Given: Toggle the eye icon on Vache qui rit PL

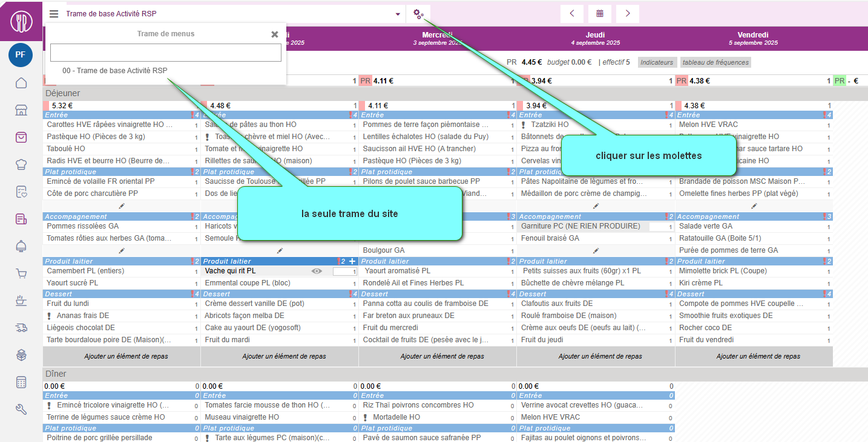Looking at the screenshot, I should pos(317,271).
